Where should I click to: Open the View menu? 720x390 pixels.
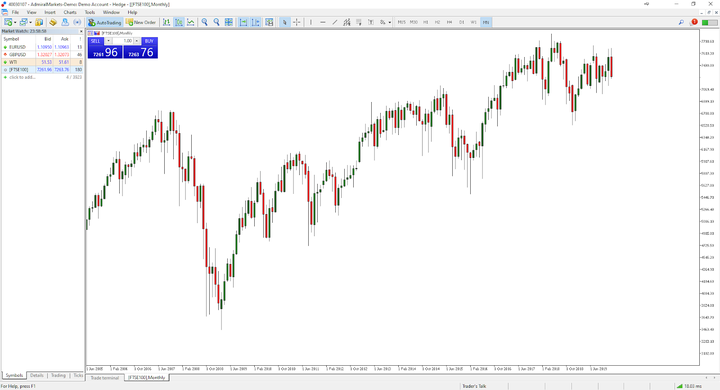32,12
